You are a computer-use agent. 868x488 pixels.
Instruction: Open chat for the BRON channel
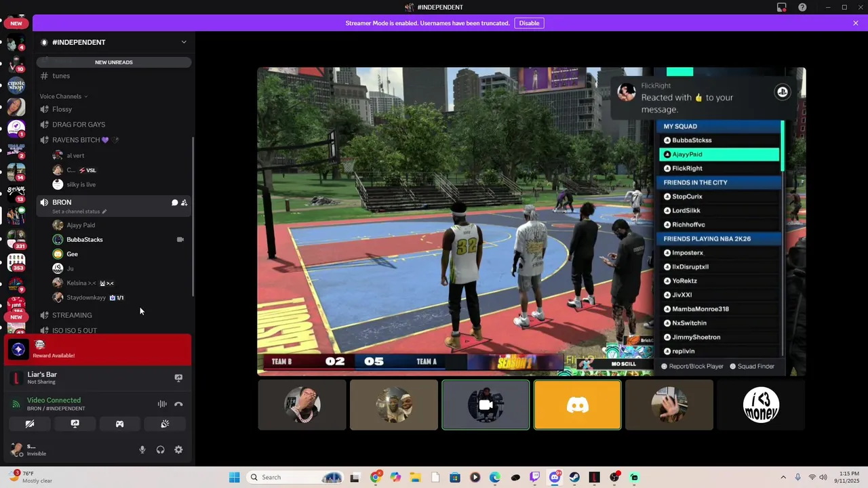[174, 203]
